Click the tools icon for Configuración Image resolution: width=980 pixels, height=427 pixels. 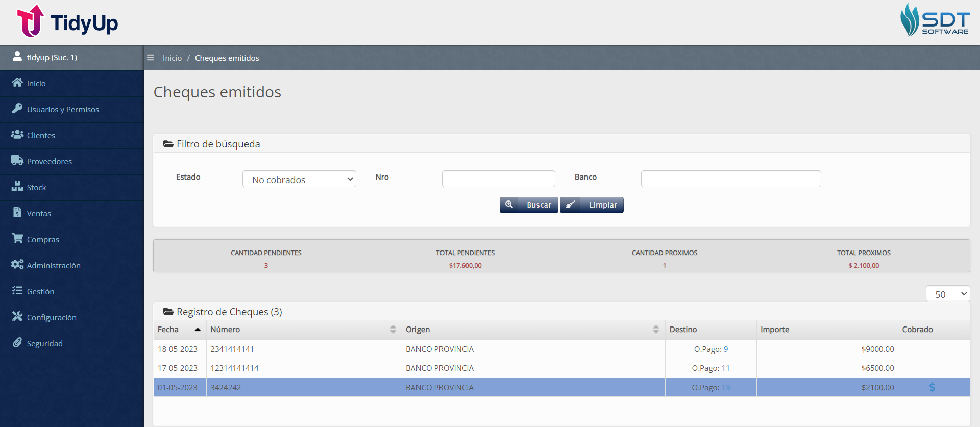click(17, 316)
